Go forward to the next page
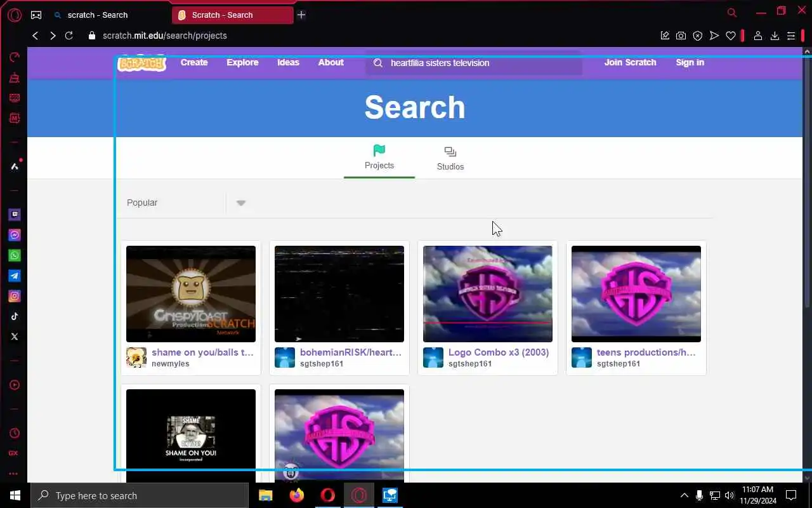Image resolution: width=812 pixels, height=508 pixels. [x=53, y=36]
